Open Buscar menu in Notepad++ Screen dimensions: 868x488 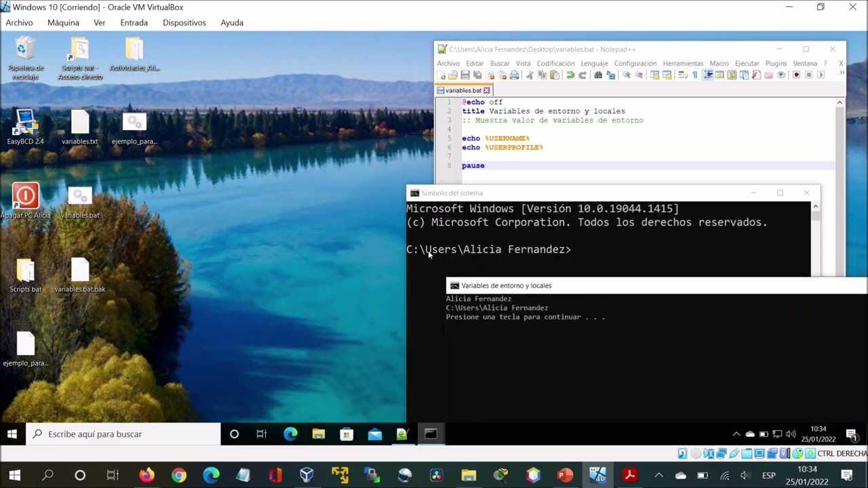coord(500,63)
